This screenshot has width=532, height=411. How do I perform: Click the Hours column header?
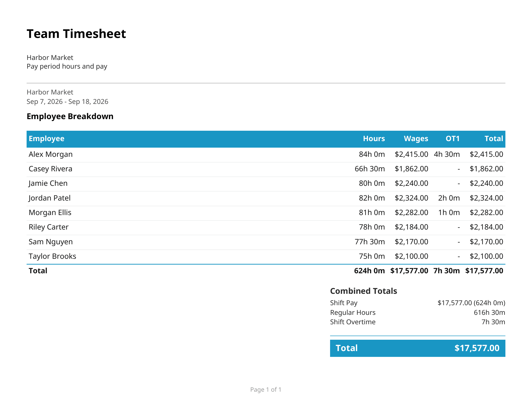(x=374, y=138)
